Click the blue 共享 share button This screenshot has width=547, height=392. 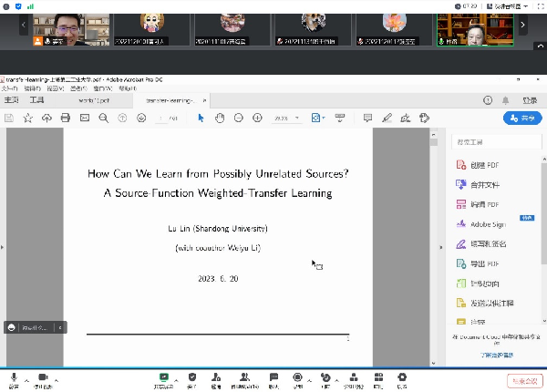click(523, 118)
